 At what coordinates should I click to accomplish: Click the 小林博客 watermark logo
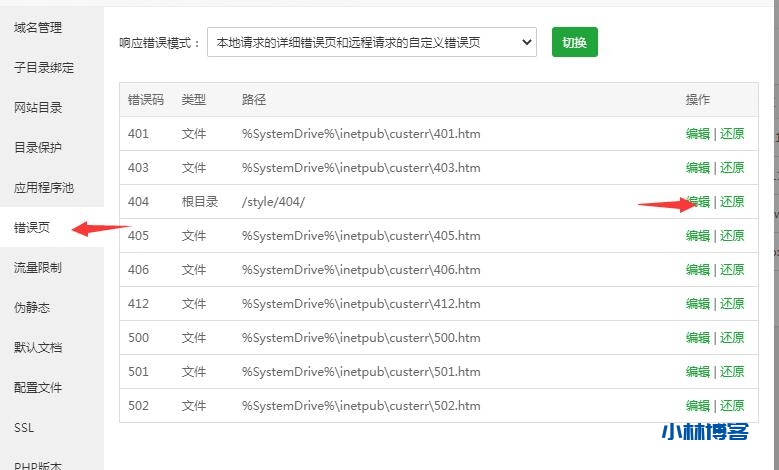(706, 432)
